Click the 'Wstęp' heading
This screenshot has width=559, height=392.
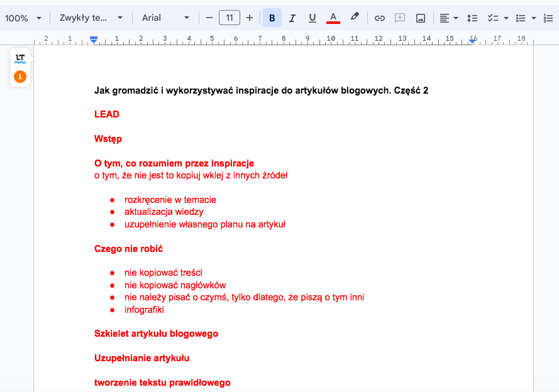108,139
